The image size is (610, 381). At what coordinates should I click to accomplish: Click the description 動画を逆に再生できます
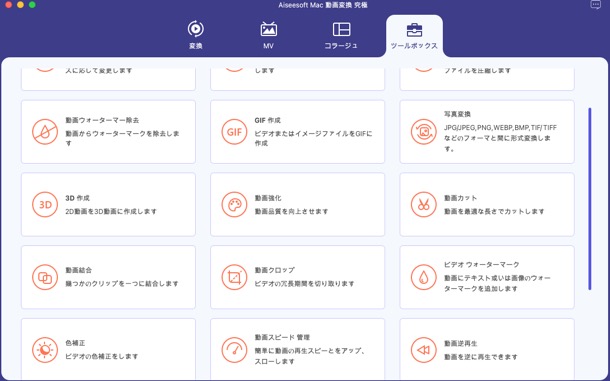481,357
